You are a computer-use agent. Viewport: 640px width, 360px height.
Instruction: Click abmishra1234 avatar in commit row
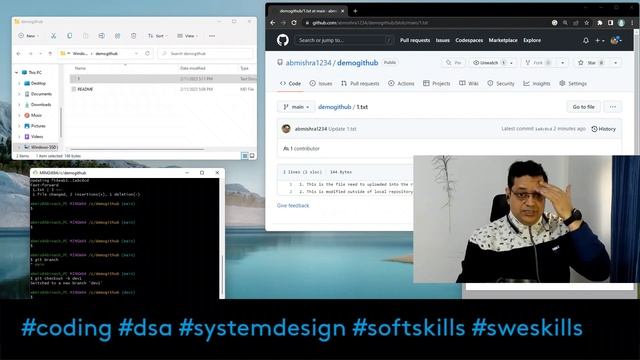286,129
